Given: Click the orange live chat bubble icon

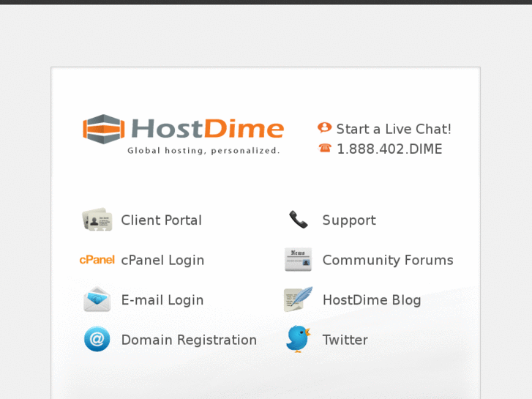Looking at the screenshot, I should [x=324, y=127].
